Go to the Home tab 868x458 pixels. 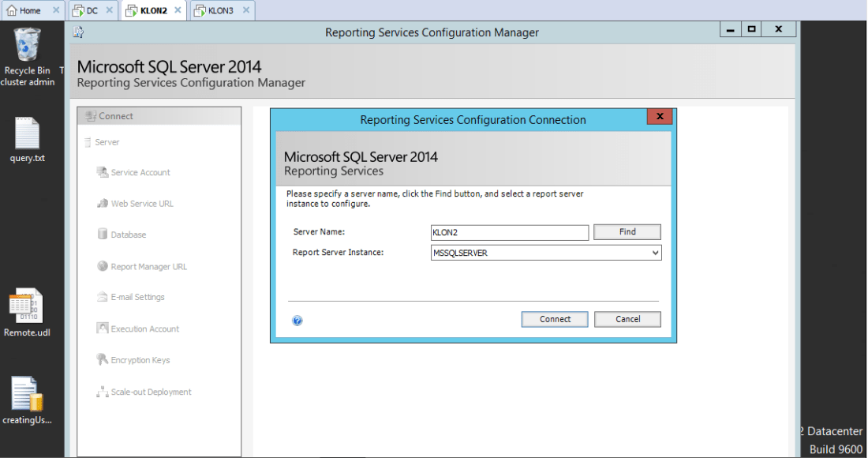point(30,10)
